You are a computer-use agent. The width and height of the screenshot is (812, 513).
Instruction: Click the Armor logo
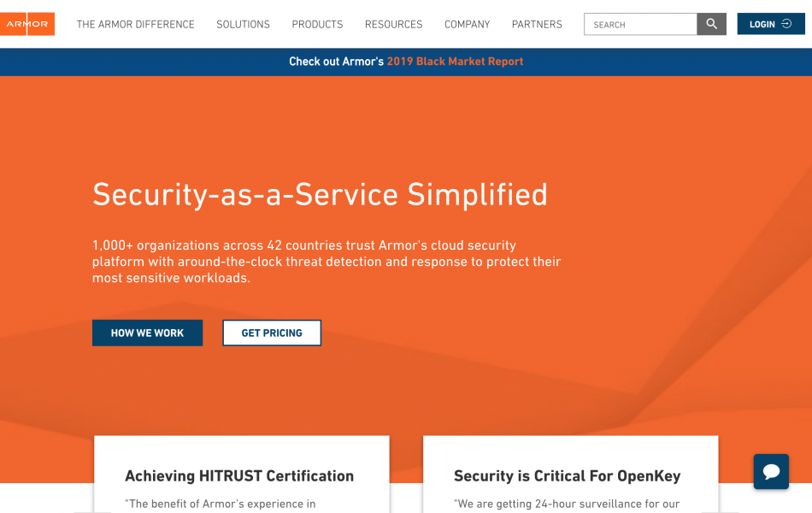(27, 24)
